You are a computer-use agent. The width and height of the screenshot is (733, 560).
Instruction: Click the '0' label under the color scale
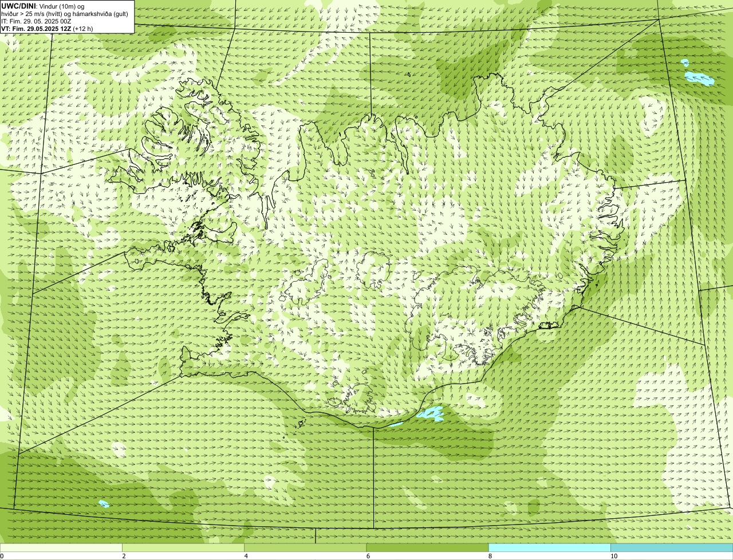click(2, 556)
